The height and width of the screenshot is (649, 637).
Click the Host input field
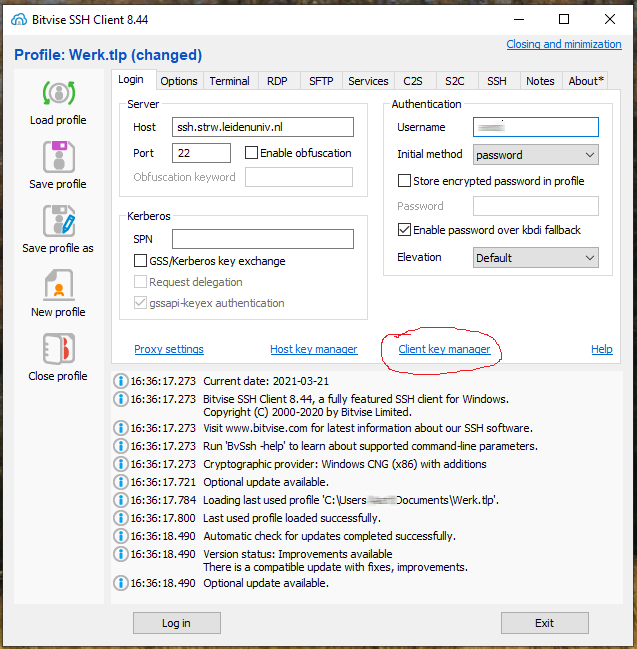click(x=262, y=127)
